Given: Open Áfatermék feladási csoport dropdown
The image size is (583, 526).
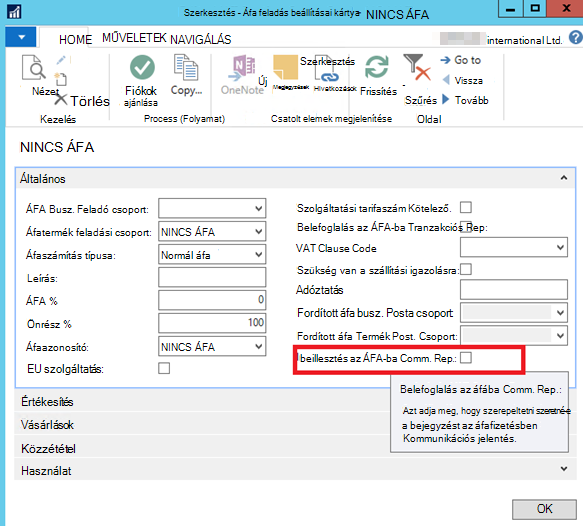Looking at the screenshot, I should point(259,231).
